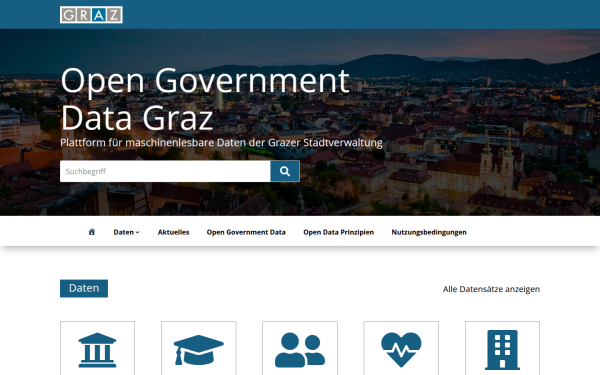Click the Open Government Data Graz heading
The width and height of the screenshot is (600, 375).
click(x=205, y=99)
